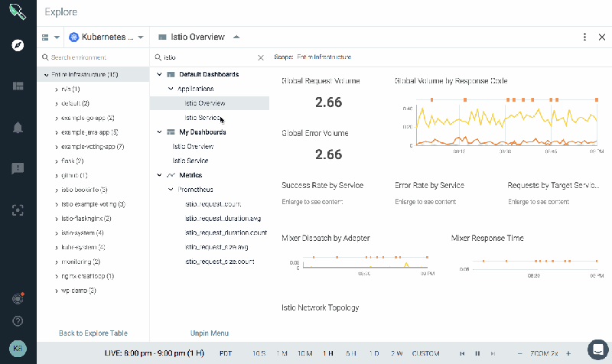Click the Mixer Response Time chart
This screenshot has width=612, height=364.
(x=532, y=267)
